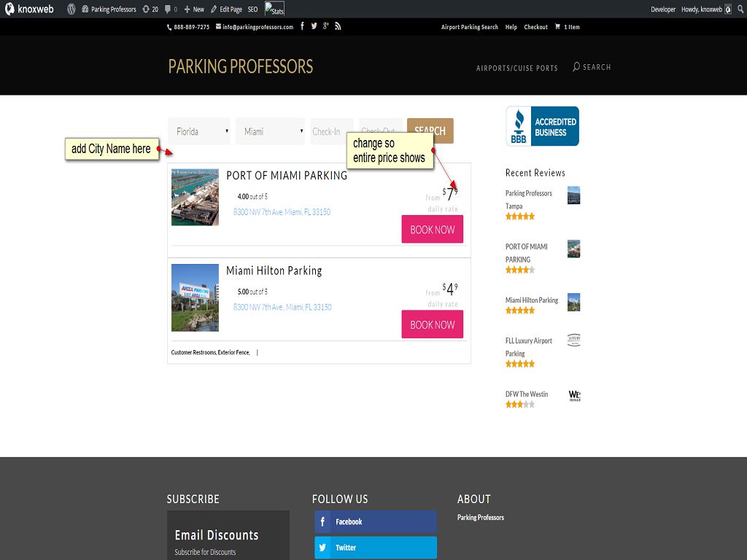The width and height of the screenshot is (747, 560).
Task: Open the FLL Luxury Airport Parking review
Action: (528, 347)
